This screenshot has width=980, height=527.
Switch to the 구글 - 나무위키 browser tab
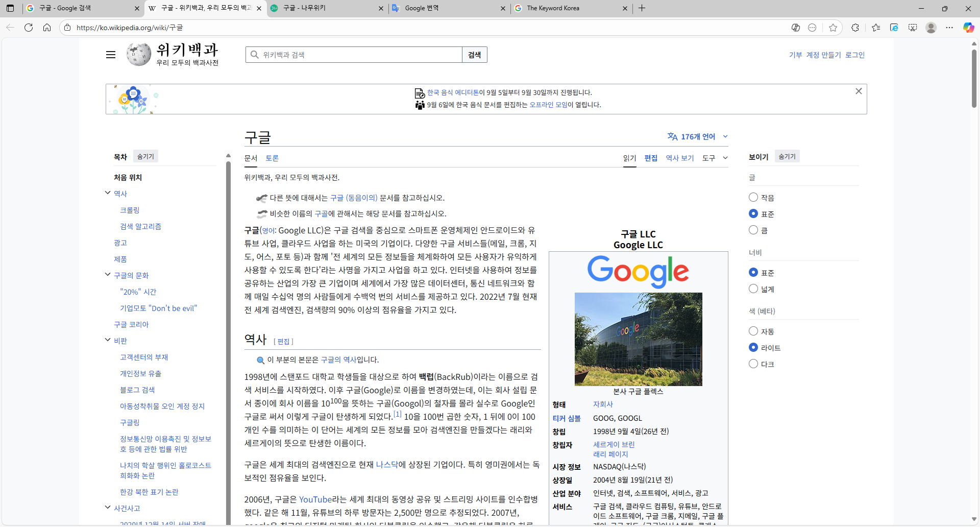pyautogui.click(x=327, y=8)
